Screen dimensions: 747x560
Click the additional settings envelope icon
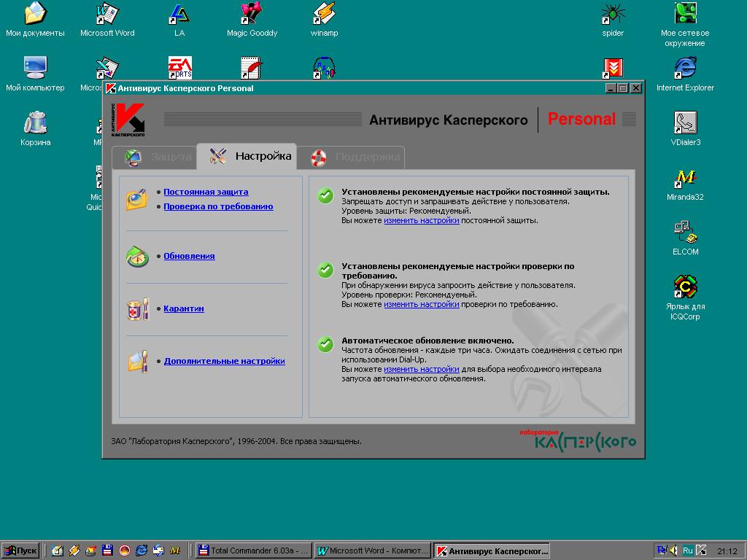coord(138,362)
